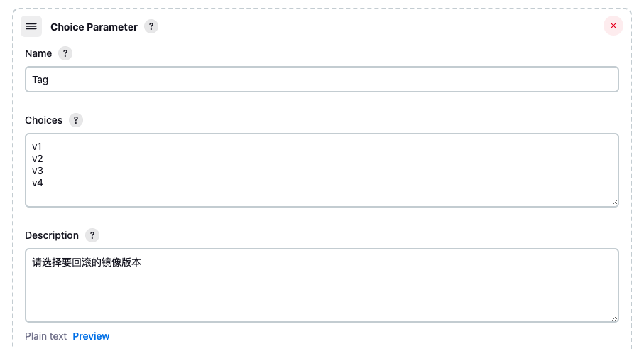Click the Description field label
This screenshot has height=349, width=644.
52,235
